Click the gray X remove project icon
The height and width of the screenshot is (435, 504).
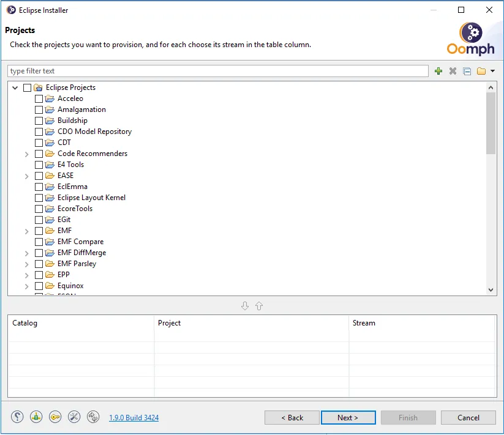click(453, 71)
